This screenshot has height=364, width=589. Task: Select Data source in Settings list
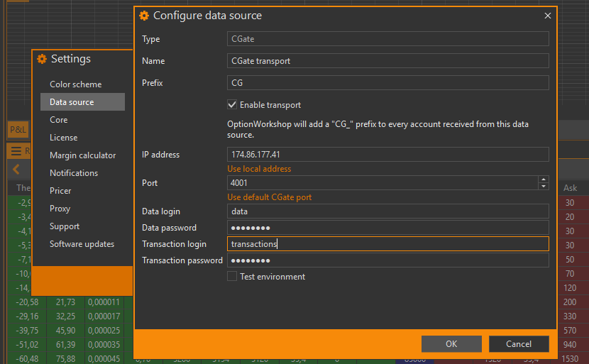coord(82,101)
